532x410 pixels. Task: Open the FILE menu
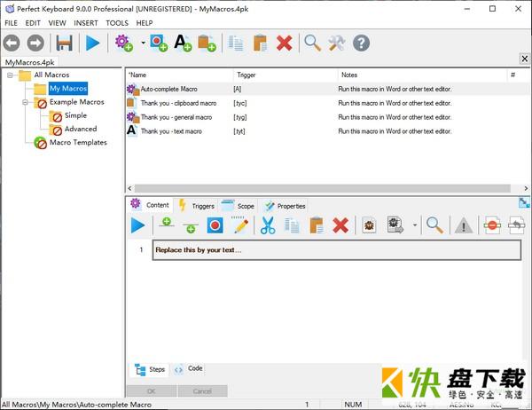[x=11, y=23]
